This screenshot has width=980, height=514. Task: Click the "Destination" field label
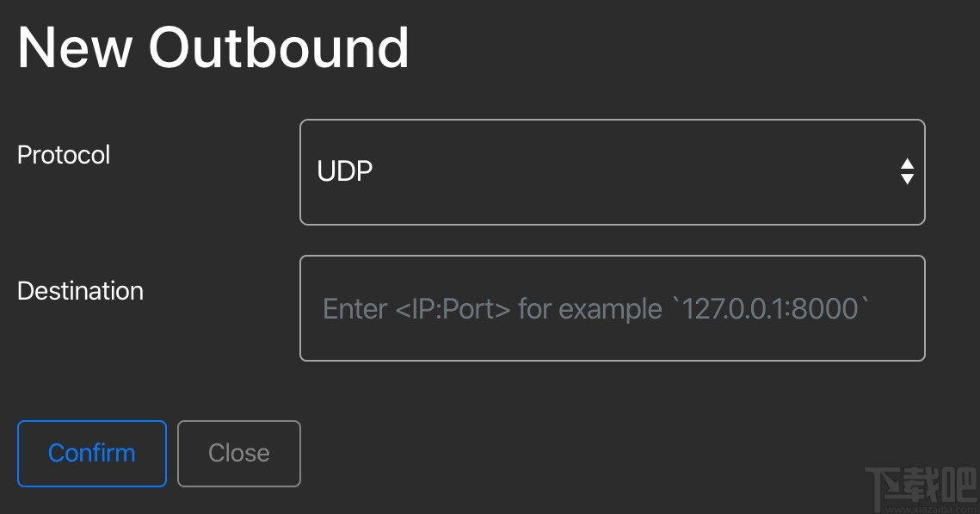(80, 291)
